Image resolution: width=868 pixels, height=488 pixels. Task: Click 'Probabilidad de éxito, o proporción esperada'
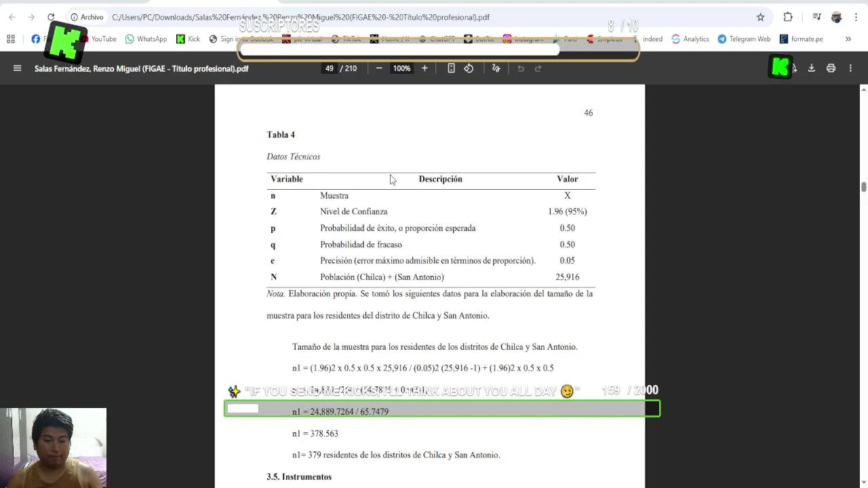point(397,228)
